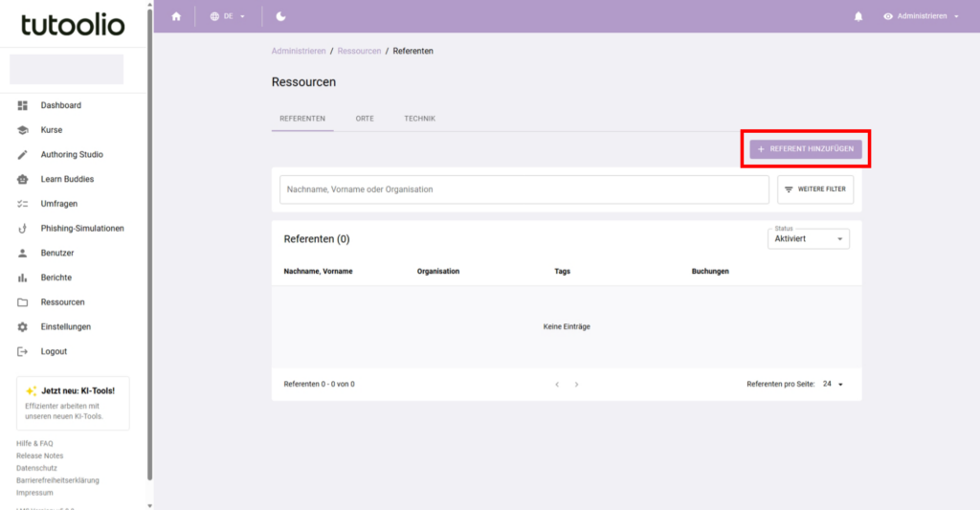Go to previous page arrow
The height and width of the screenshot is (510, 980).
pyautogui.click(x=557, y=385)
